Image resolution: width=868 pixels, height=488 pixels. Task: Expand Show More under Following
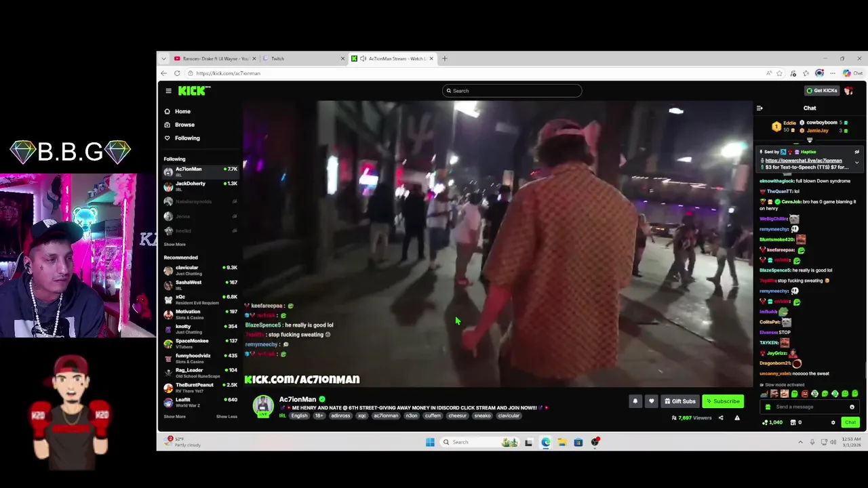[174, 245]
